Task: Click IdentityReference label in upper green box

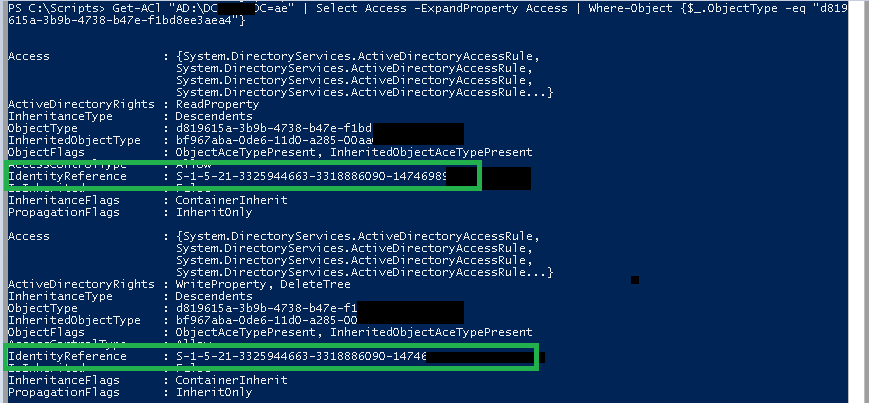Action: [x=67, y=176]
